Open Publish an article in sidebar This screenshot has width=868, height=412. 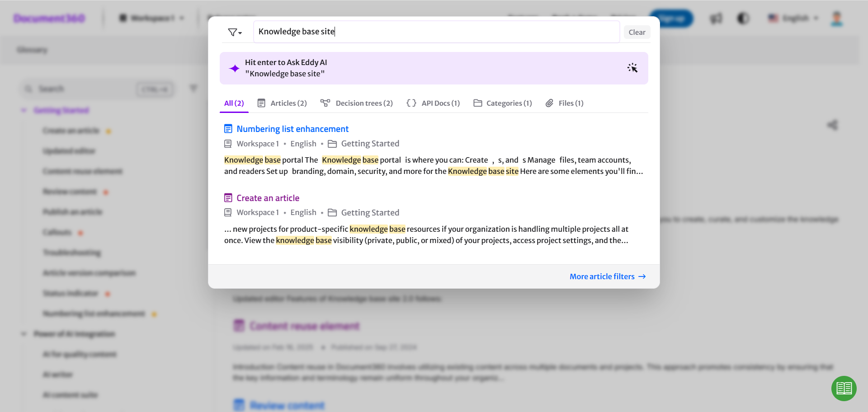(72, 212)
